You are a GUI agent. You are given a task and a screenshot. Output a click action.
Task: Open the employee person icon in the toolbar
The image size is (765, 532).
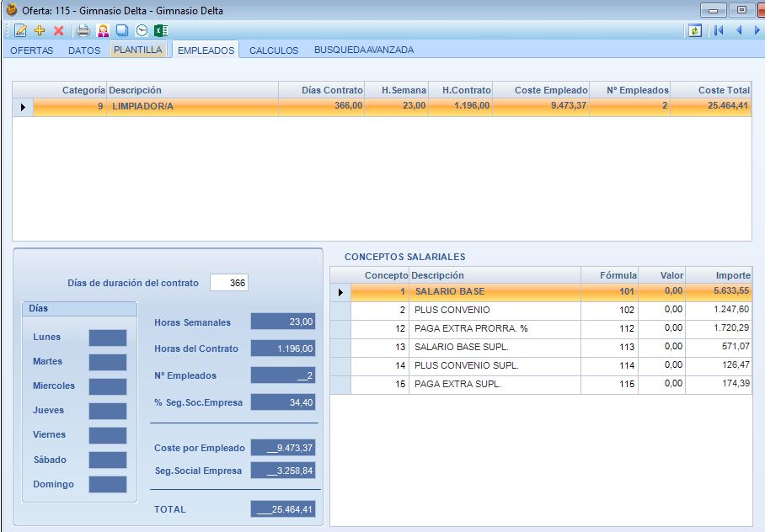pyautogui.click(x=103, y=30)
